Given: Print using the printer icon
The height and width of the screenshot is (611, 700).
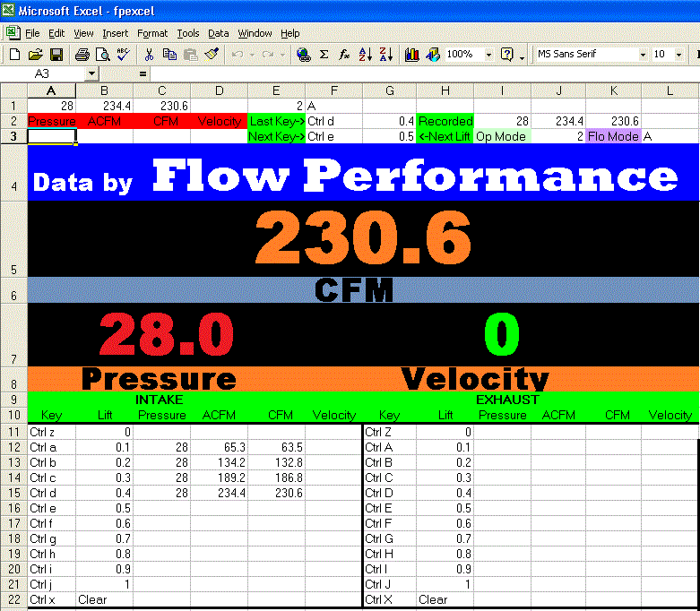Looking at the screenshot, I should pos(82,55).
